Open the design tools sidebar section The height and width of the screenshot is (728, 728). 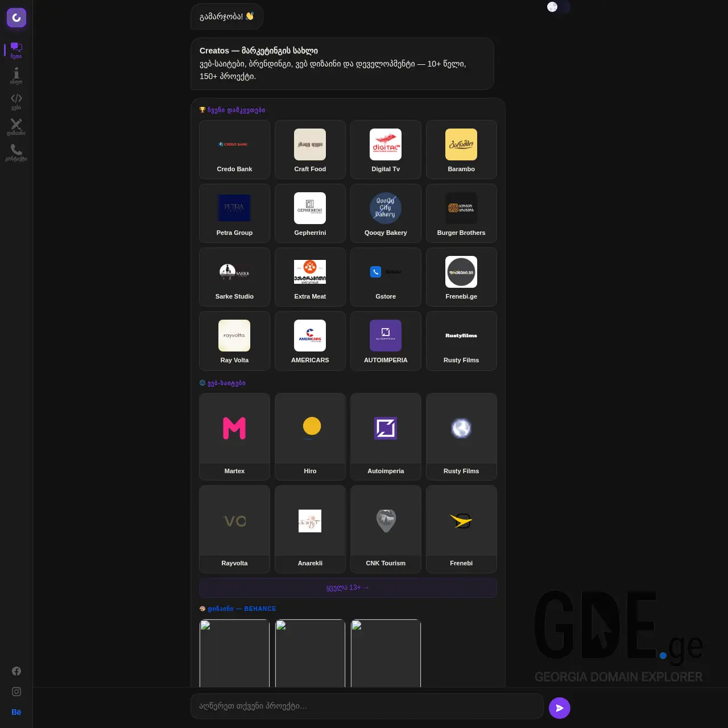click(16, 127)
